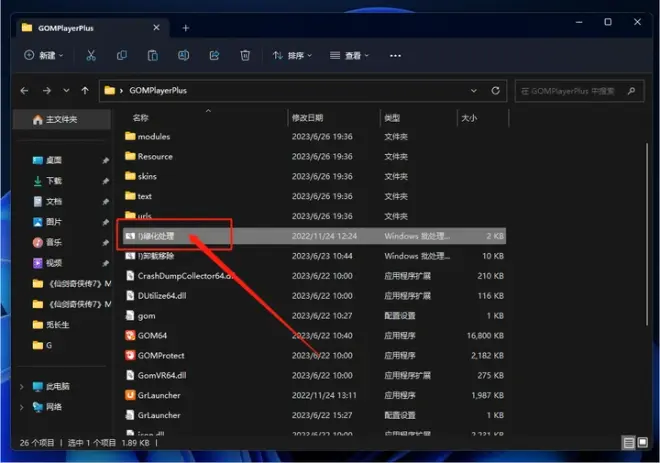Expand 此电脑 (This PC) tree node
This screenshot has width=660, height=463.
(x=21, y=386)
